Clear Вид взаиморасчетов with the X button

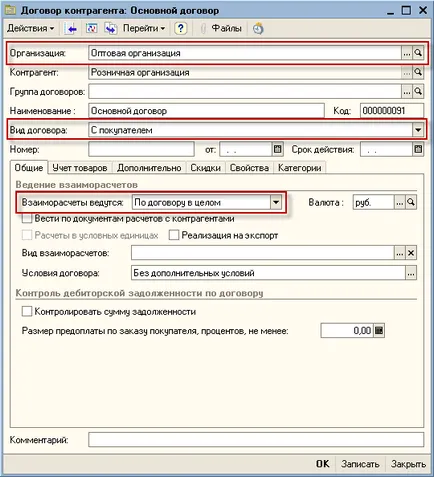[x=411, y=253]
